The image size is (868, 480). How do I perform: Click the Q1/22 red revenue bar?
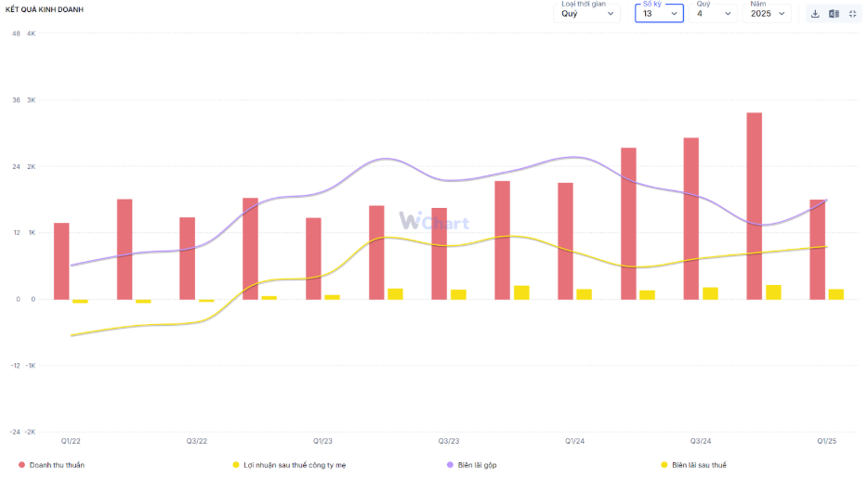pos(61,262)
